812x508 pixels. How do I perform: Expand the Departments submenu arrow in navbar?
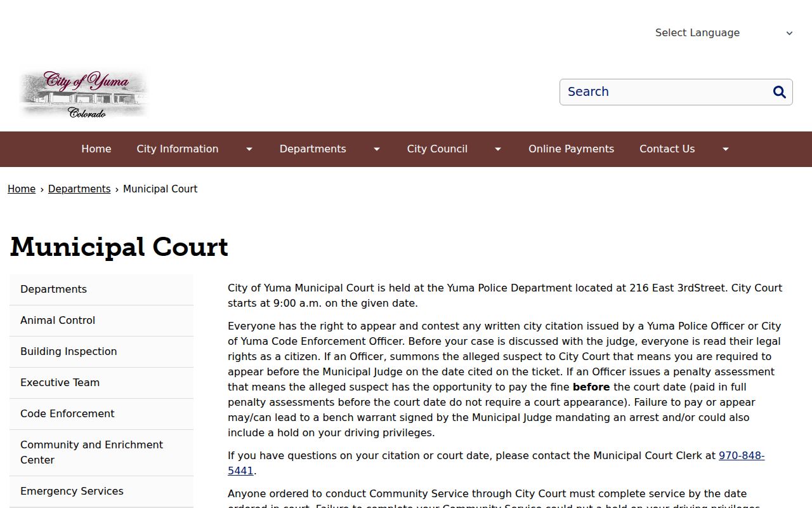377,149
